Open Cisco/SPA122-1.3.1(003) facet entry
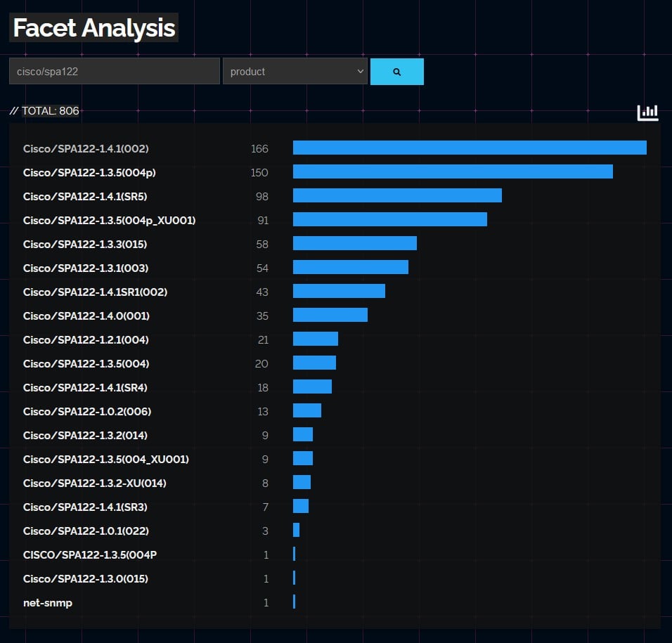Viewport: 672px width, 643px height. coord(86,268)
